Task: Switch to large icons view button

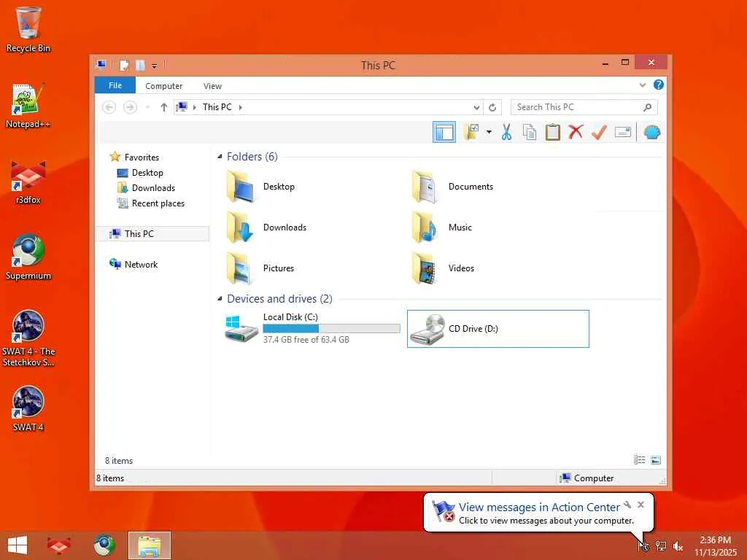Action: tap(656, 460)
